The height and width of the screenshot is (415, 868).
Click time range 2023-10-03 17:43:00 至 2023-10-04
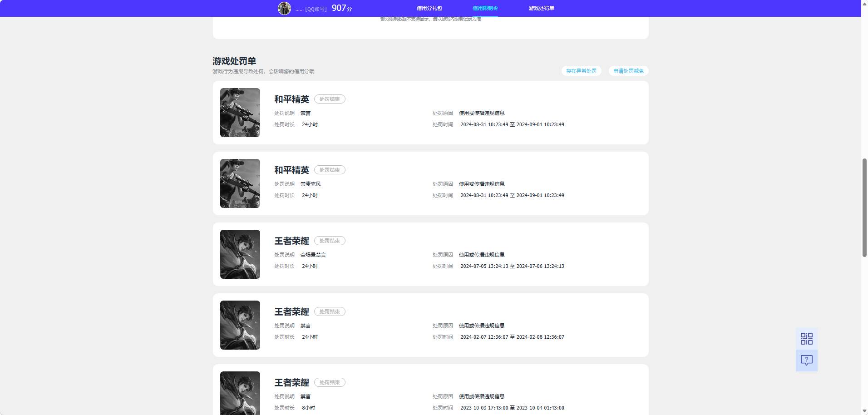click(x=512, y=408)
